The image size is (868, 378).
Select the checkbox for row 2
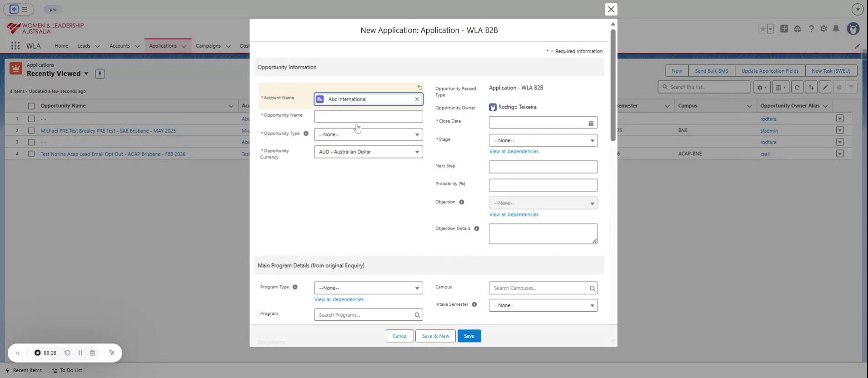[31, 131]
